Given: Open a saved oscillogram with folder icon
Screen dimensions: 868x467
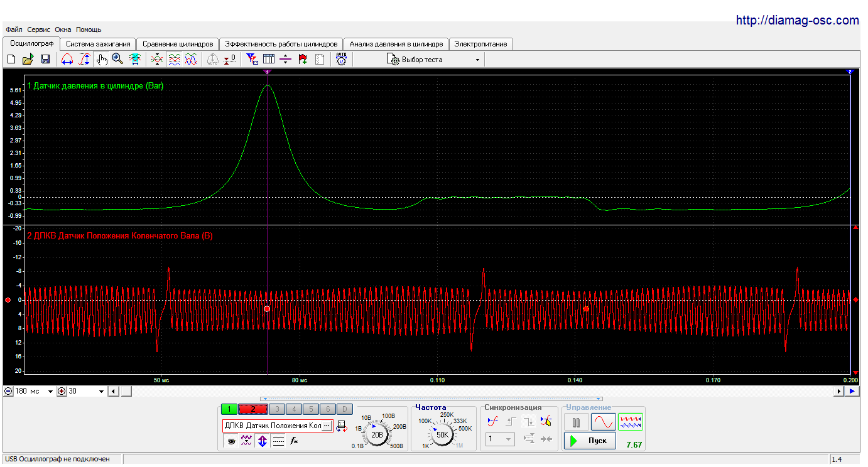Looking at the screenshot, I should (x=28, y=59).
